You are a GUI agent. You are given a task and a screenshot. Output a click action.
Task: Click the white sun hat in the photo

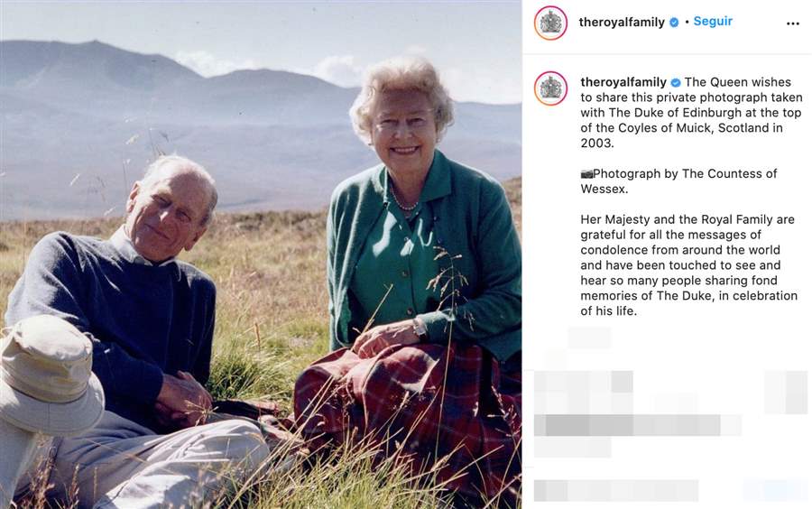pyautogui.click(x=49, y=375)
